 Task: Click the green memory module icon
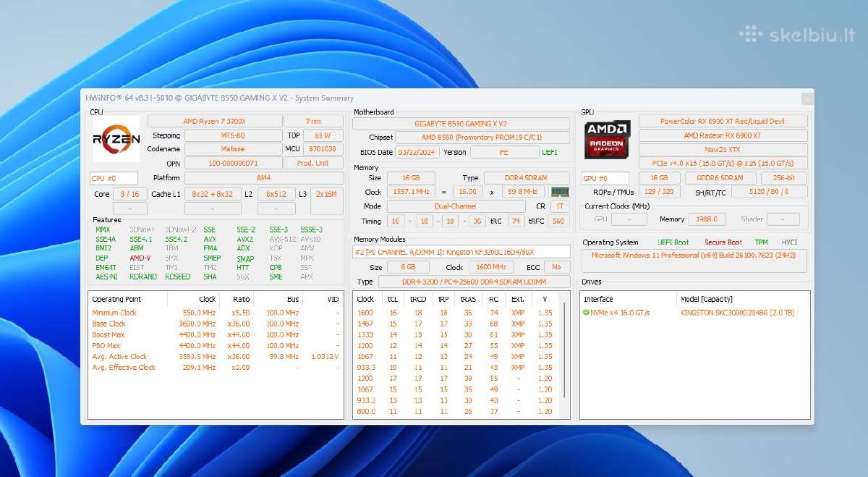pos(560,192)
